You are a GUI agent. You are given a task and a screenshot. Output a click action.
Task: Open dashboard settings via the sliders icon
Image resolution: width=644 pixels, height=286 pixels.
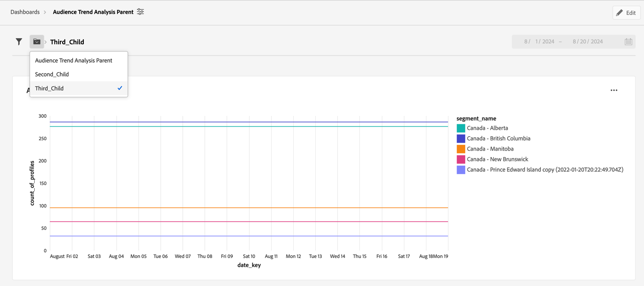tap(140, 12)
